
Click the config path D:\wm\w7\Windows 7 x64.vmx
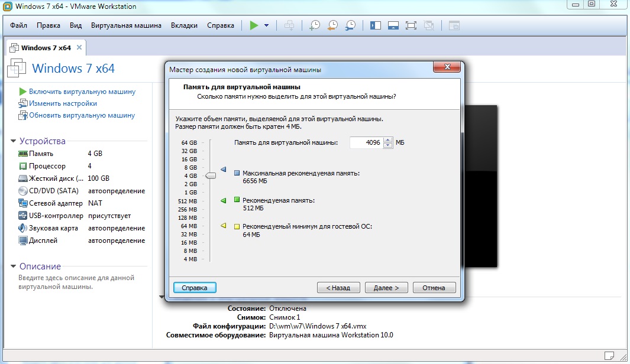[318, 326]
